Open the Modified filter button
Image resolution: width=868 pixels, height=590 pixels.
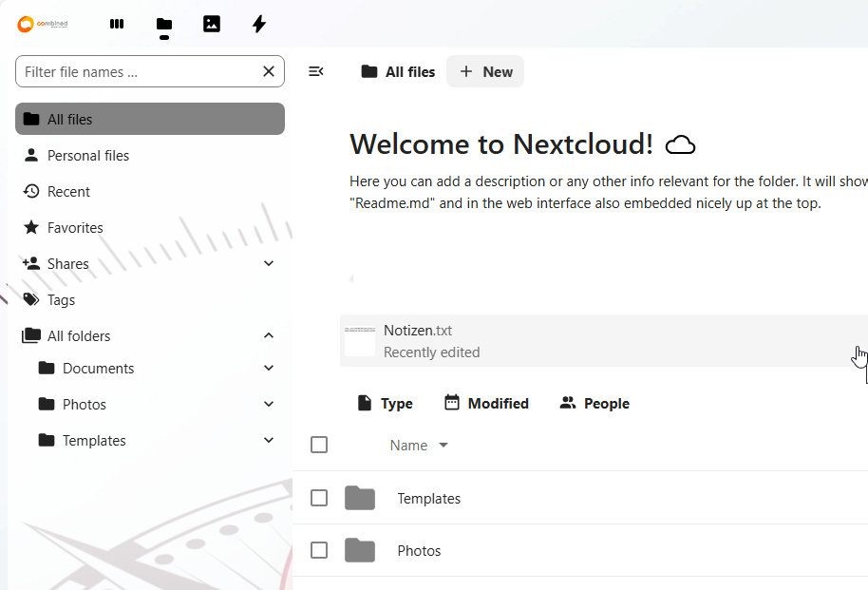486,403
